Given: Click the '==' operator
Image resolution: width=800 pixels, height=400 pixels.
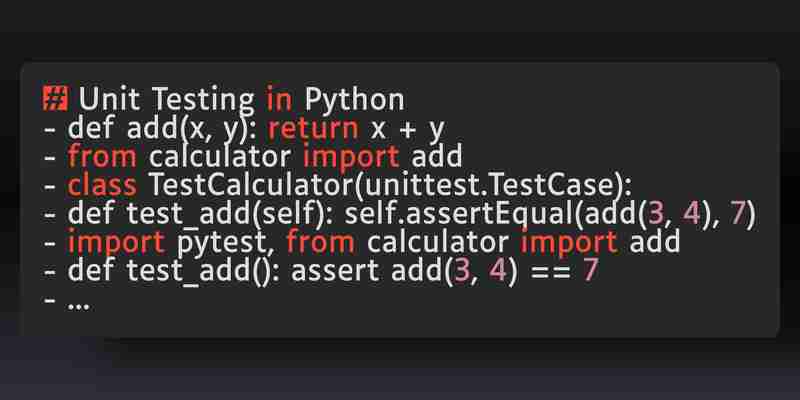Looking at the screenshot, I should [x=550, y=272].
